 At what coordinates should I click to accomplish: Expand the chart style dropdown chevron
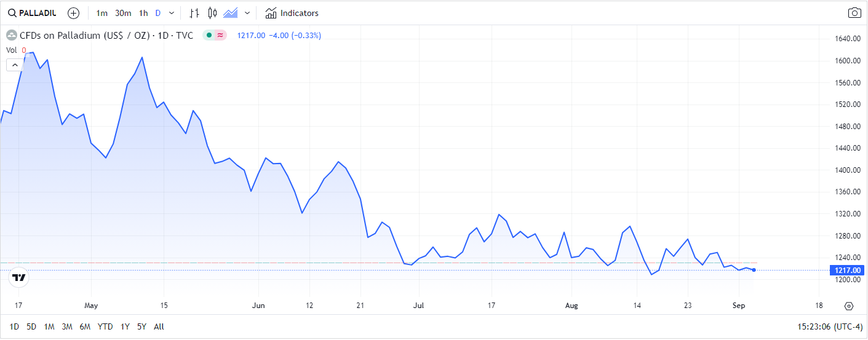[247, 13]
